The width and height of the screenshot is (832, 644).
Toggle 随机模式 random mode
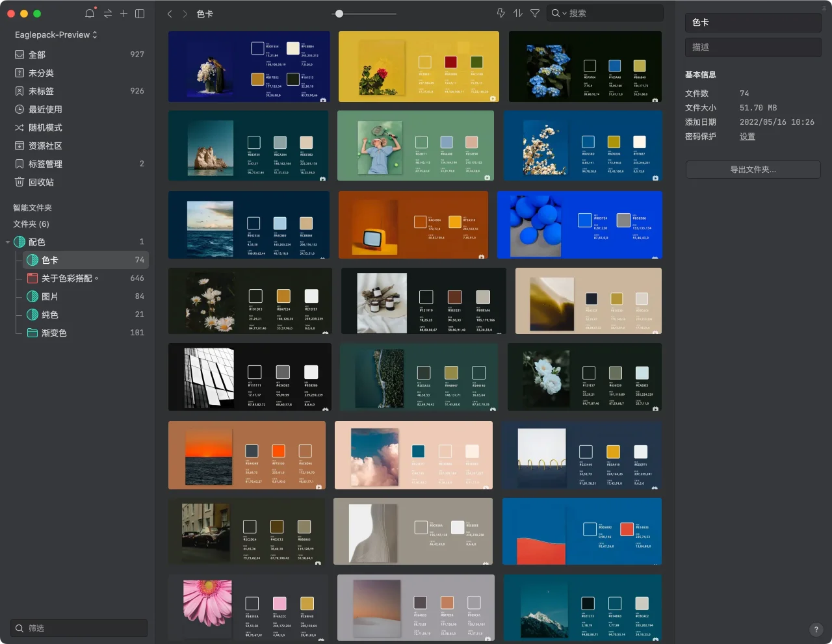click(45, 127)
